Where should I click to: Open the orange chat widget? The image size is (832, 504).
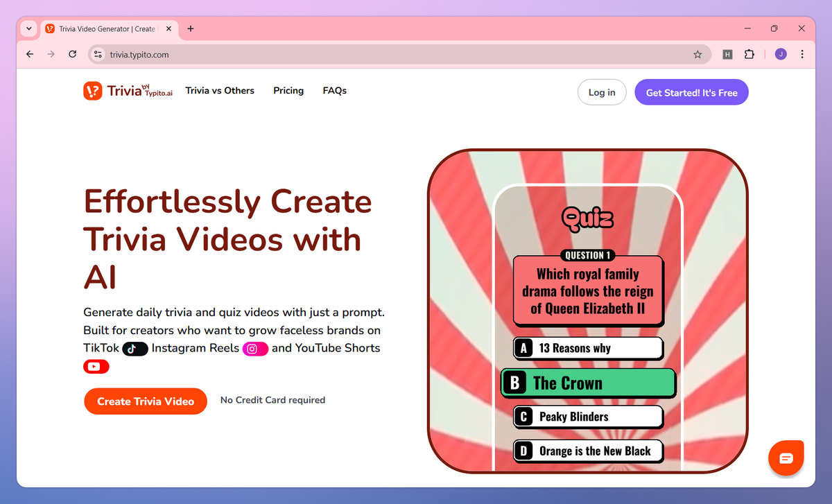786,458
